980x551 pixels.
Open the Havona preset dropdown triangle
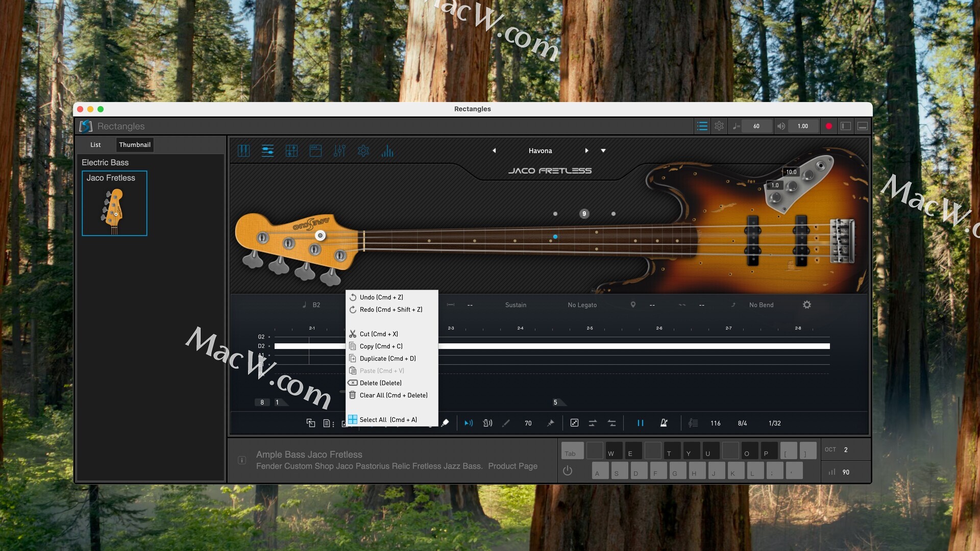(603, 151)
